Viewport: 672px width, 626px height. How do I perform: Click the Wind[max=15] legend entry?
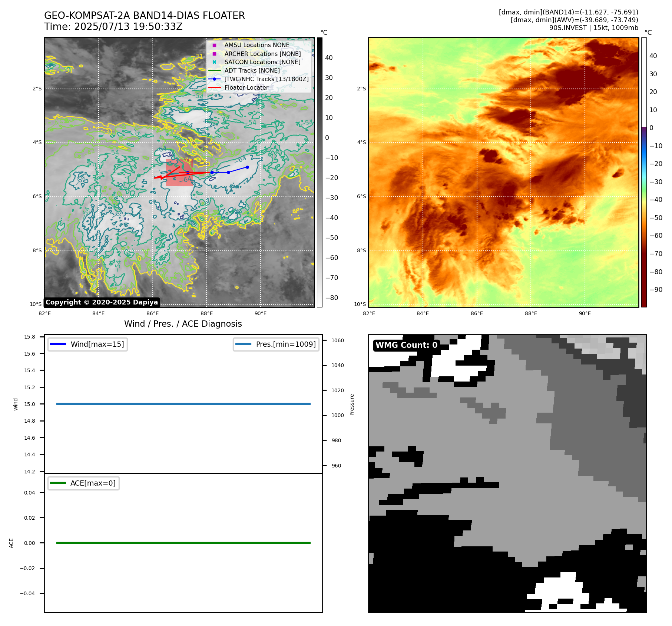[88, 344]
